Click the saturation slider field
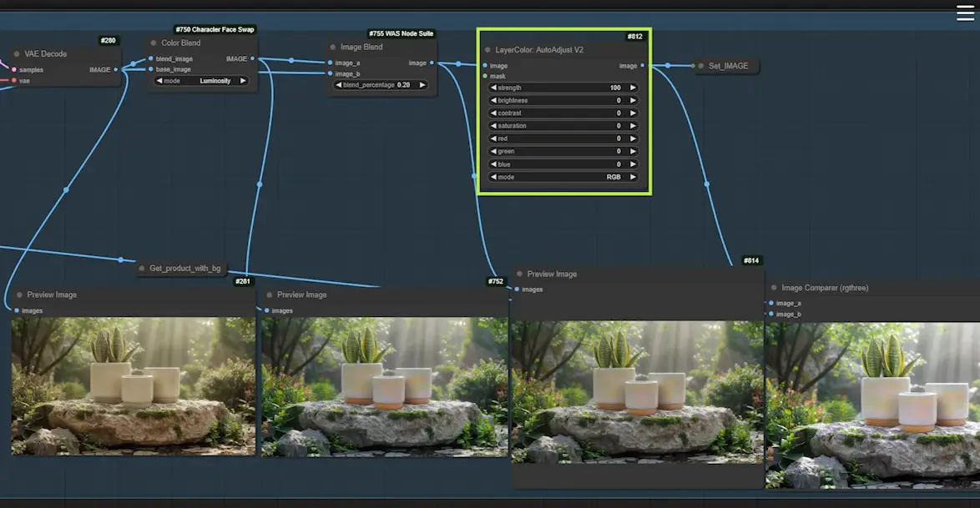This screenshot has width=980, height=508. (563, 126)
